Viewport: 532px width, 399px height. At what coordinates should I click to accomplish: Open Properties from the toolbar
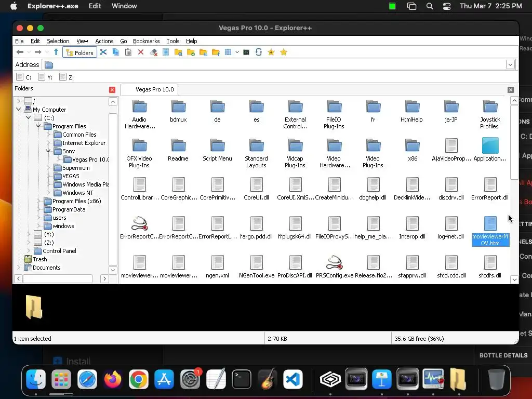[166, 52]
